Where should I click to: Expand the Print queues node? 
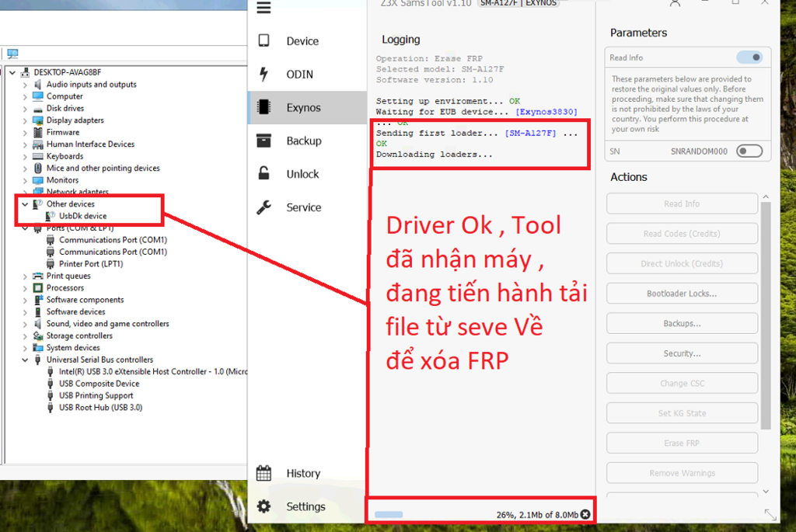[x=25, y=276]
